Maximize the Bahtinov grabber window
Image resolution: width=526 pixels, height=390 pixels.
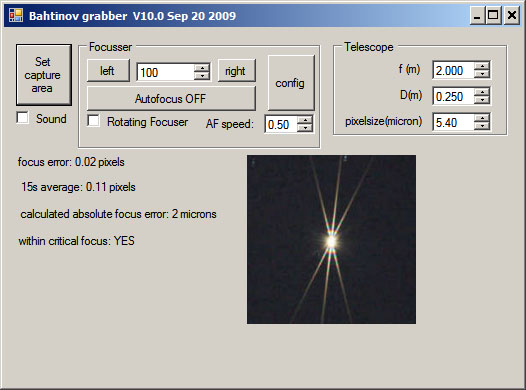[493, 15]
